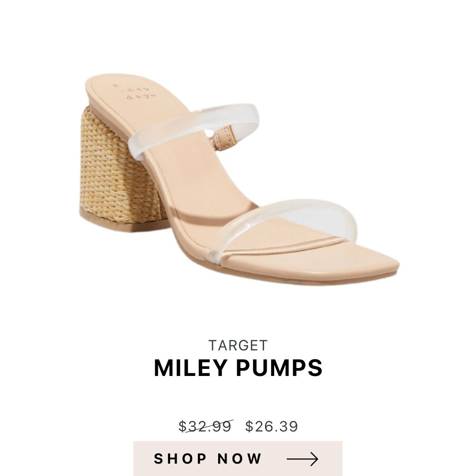476x476 pixels.
Task: Click the right arrow icon beside Shop Now
Action: 302,459
